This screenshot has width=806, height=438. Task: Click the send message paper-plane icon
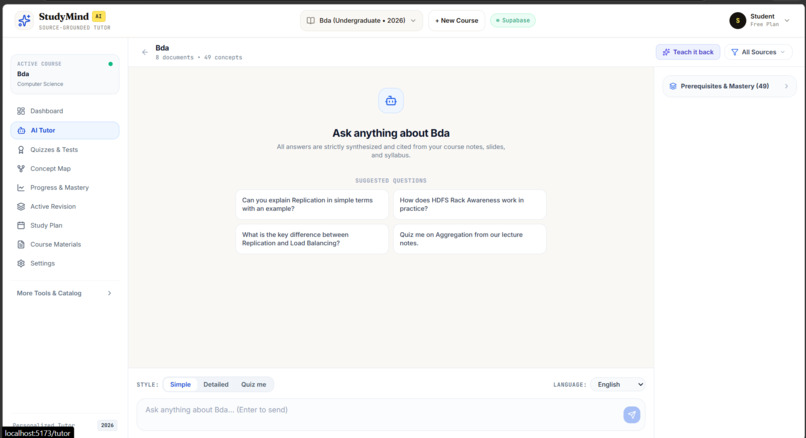(632, 414)
